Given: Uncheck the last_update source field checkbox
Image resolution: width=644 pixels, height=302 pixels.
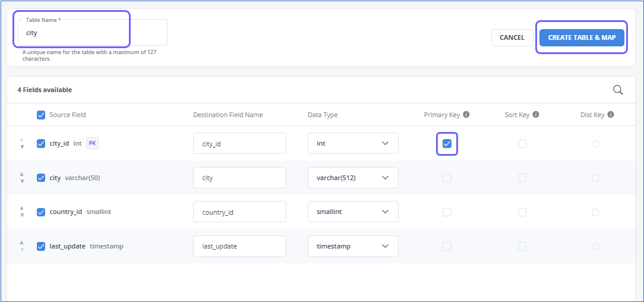Looking at the screenshot, I should pos(40,246).
